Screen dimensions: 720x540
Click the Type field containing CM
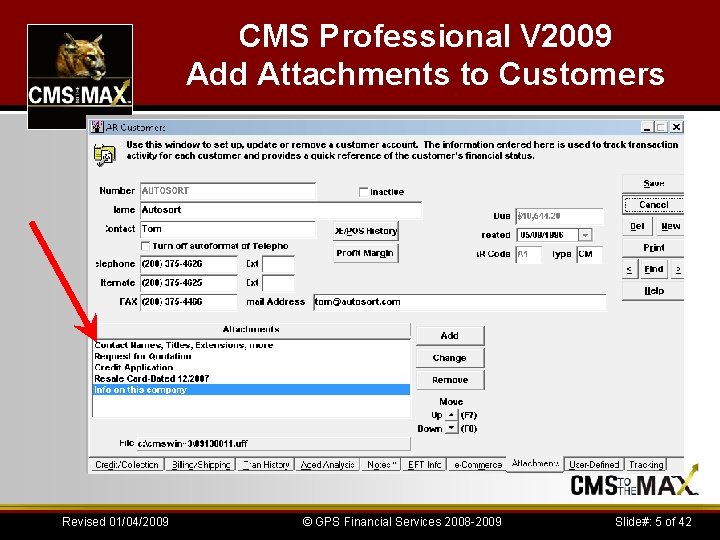590,254
